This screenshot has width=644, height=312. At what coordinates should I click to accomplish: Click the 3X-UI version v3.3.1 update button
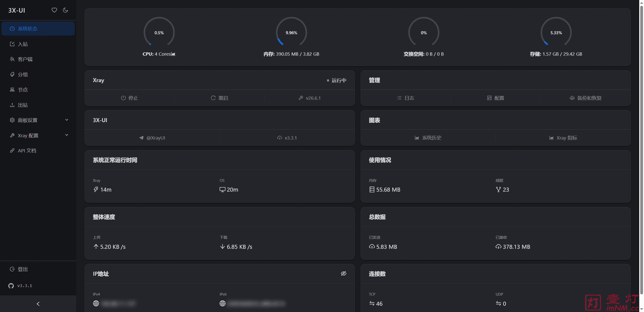[287, 138]
